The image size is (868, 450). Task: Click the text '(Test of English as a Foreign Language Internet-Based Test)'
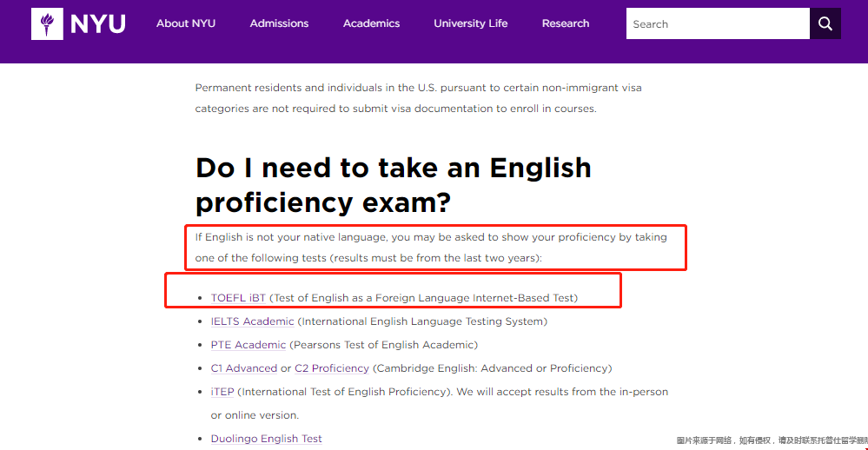pyautogui.click(x=423, y=298)
